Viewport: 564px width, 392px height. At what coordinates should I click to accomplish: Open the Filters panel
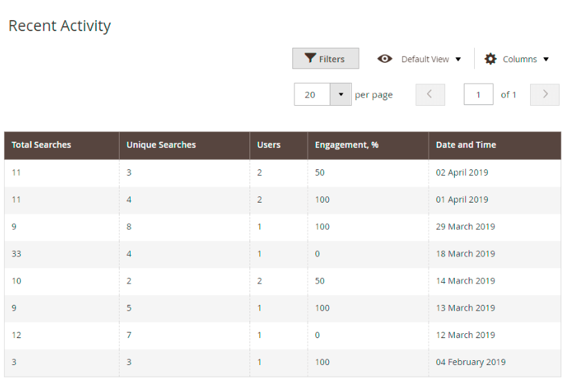[x=326, y=59]
